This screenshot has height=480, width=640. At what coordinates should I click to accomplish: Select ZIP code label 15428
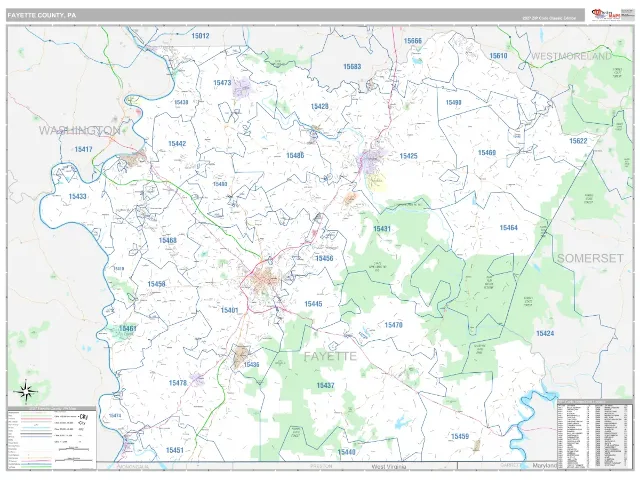point(320,107)
